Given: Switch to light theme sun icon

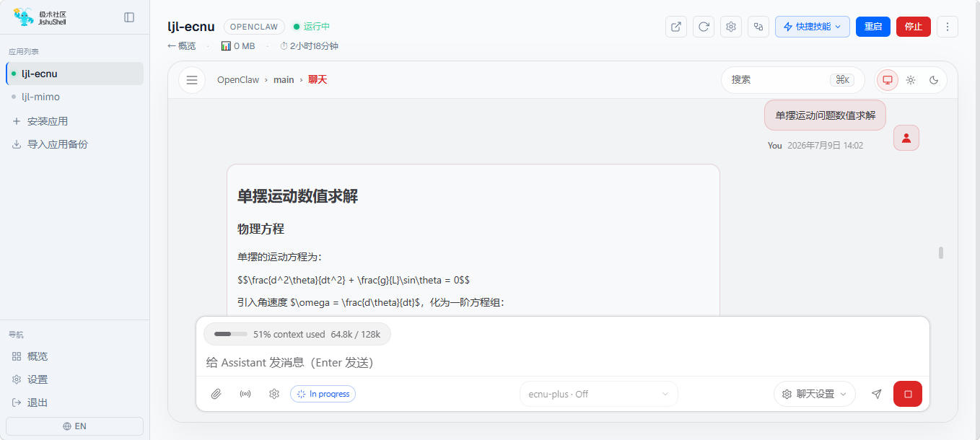Looking at the screenshot, I should coord(911,80).
